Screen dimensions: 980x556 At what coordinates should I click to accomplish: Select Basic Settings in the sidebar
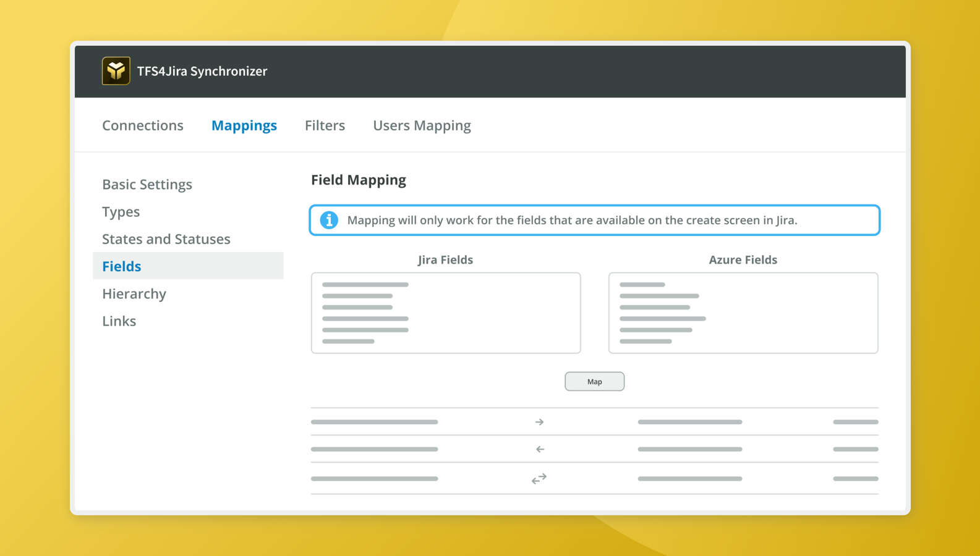(147, 185)
